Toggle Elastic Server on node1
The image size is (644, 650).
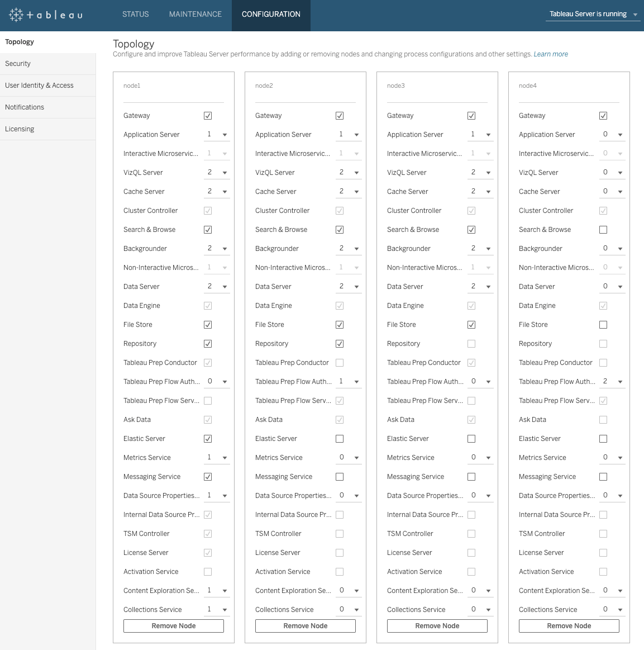coord(208,439)
